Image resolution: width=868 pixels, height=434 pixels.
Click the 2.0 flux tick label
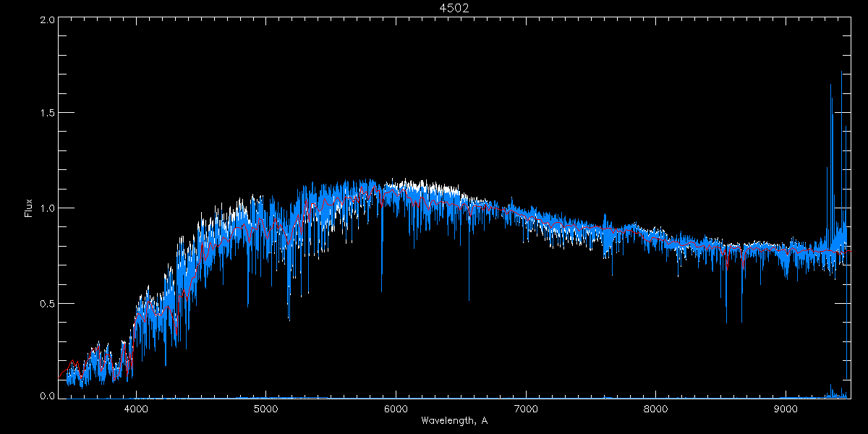pyautogui.click(x=47, y=20)
